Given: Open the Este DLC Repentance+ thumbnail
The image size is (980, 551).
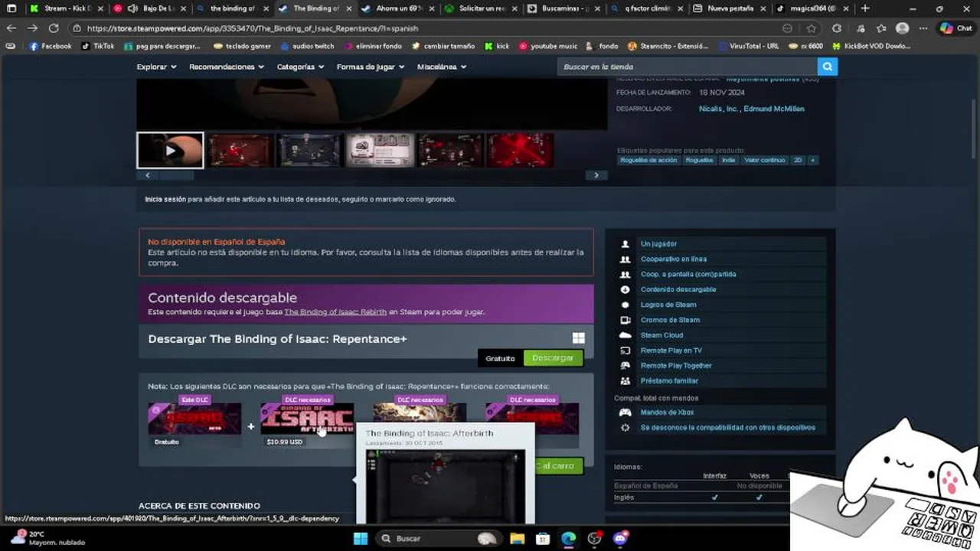Looking at the screenshot, I should [194, 419].
